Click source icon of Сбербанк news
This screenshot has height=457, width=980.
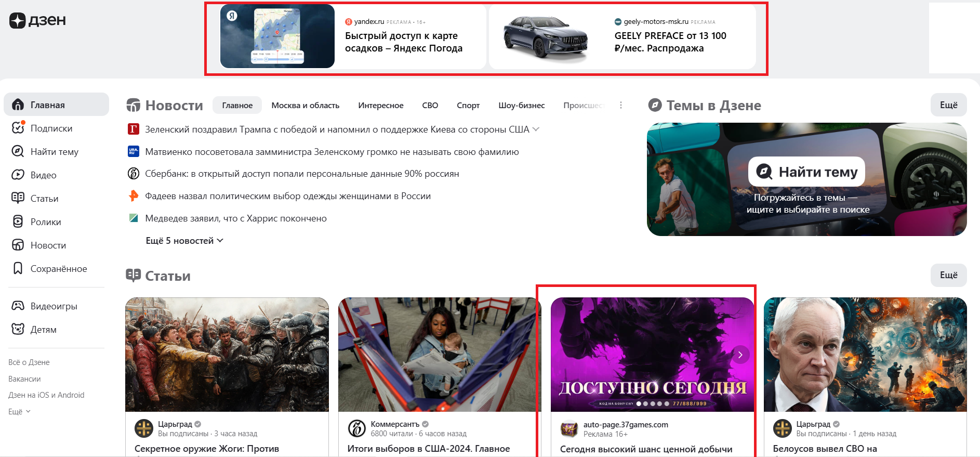pyautogui.click(x=134, y=174)
